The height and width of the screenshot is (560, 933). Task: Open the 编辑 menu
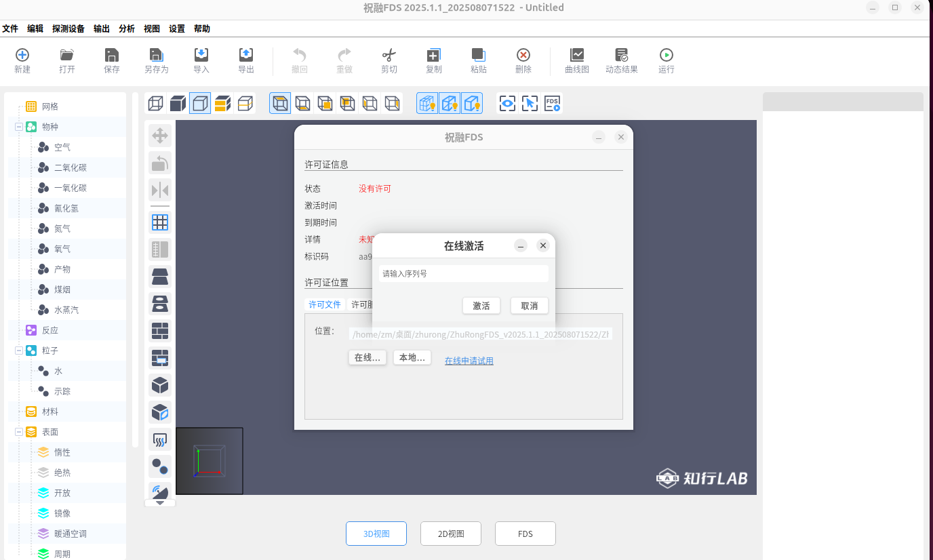click(x=35, y=28)
